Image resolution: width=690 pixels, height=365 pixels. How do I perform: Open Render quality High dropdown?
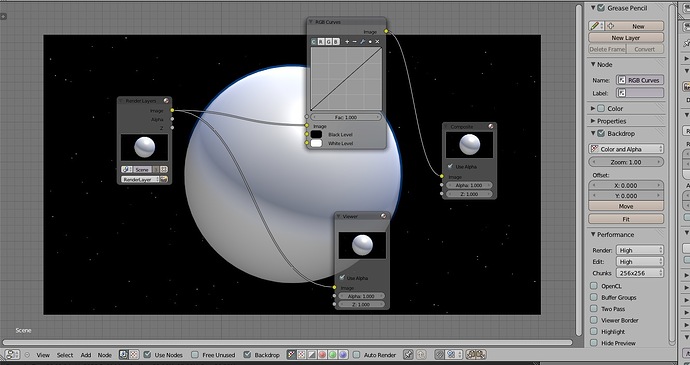tap(639, 250)
